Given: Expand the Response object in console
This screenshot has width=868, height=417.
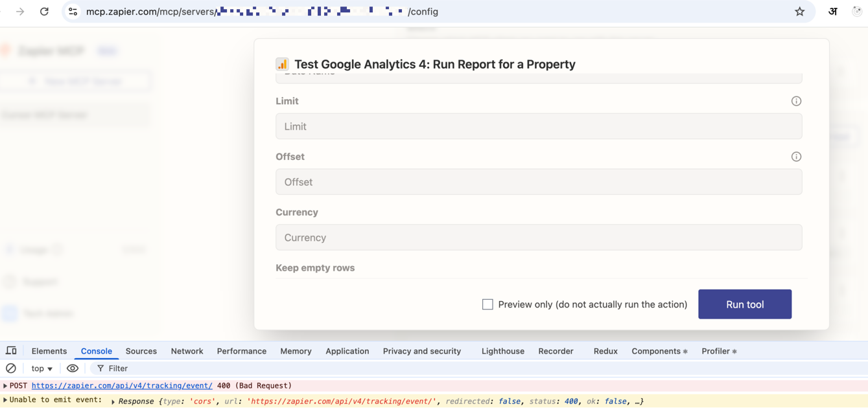Looking at the screenshot, I should click(x=113, y=401).
